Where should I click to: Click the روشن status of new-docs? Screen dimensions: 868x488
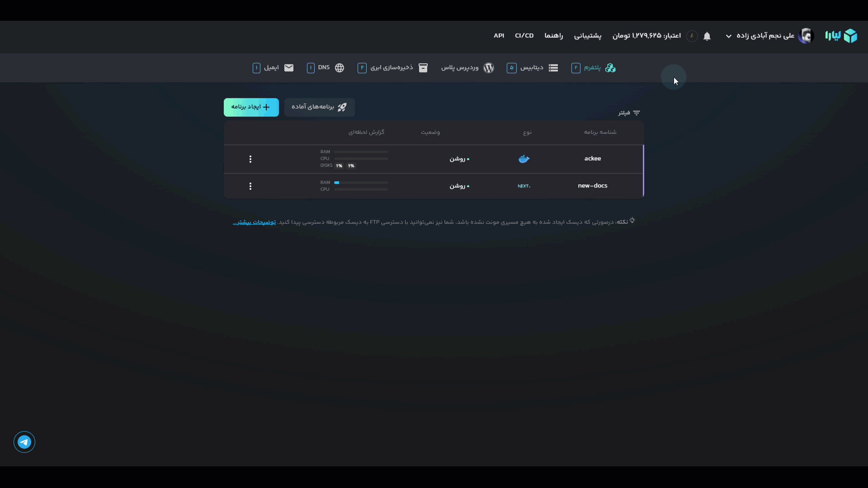click(x=459, y=186)
